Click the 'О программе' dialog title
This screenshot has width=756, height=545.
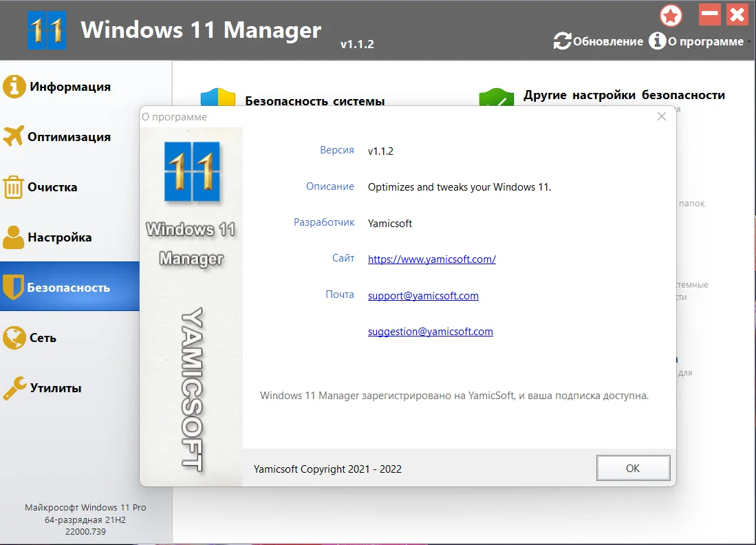(174, 117)
